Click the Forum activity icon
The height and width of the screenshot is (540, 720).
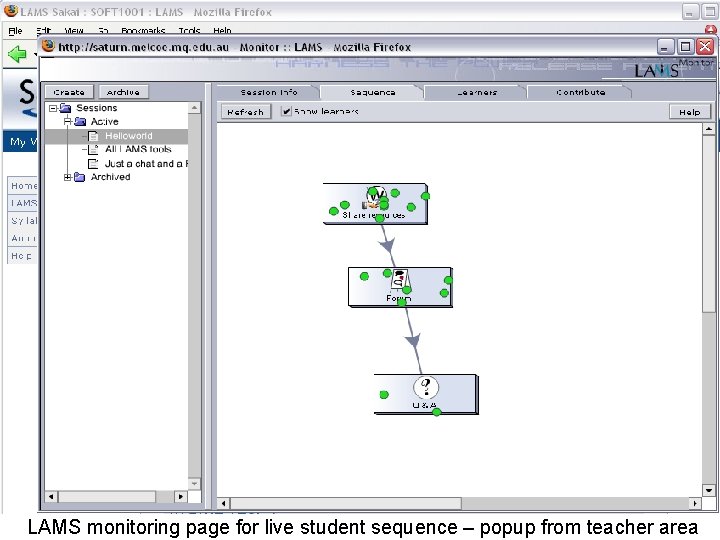click(399, 279)
